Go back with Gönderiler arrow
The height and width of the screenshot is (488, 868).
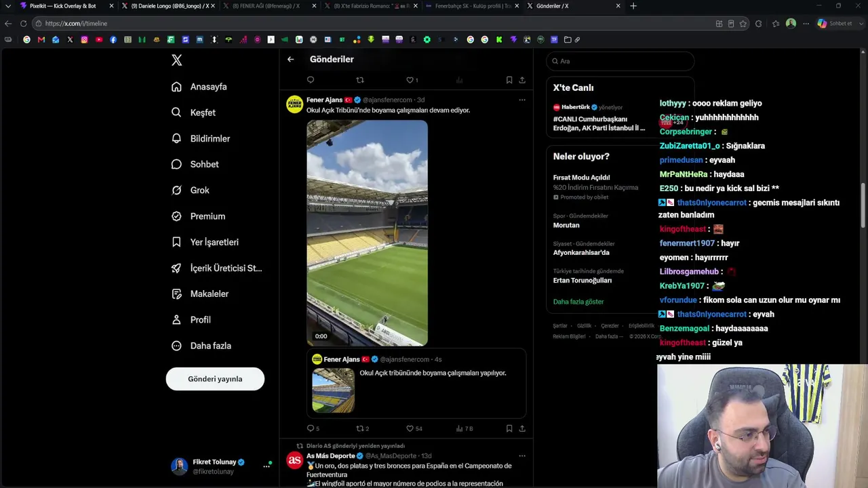click(x=290, y=60)
